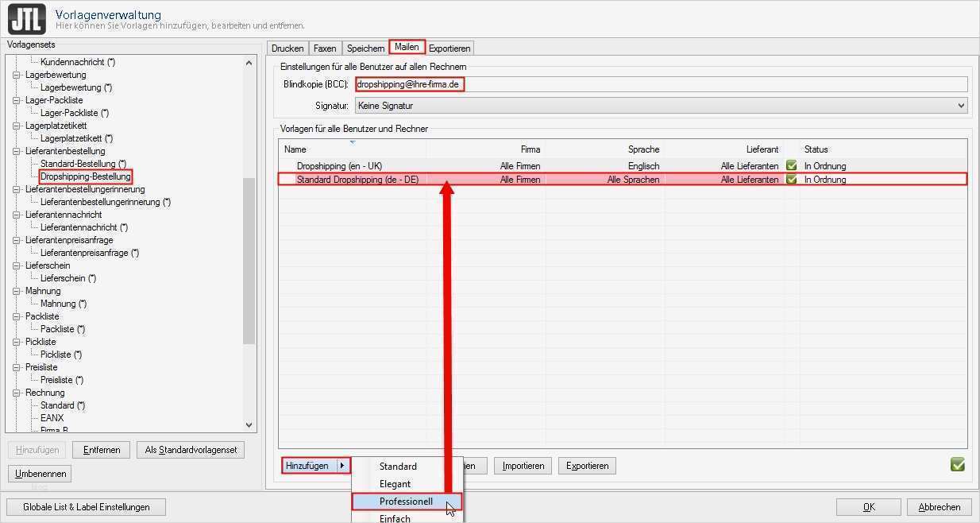
Task: Click the Vorlagensets tree scrollbar down arrow
Action: pos(249,425)
